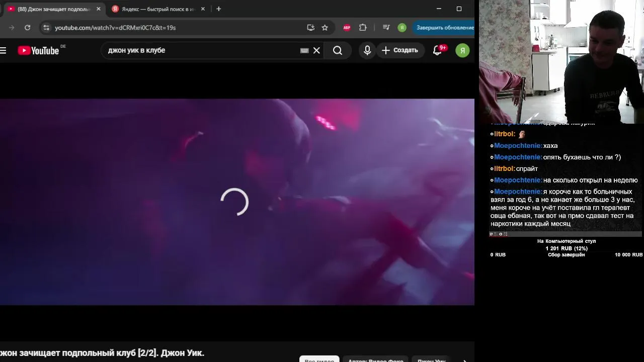Viewport: 644px width, 362px height.
Task: Open the YouTube account avatar menu
Action: pyautogui.click(x=462, y=50)
